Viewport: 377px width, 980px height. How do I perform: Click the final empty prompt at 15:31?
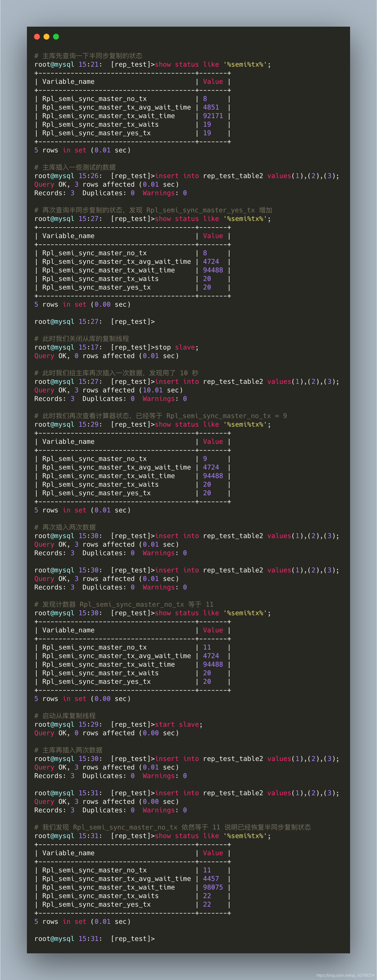click(x=94, y=939)
